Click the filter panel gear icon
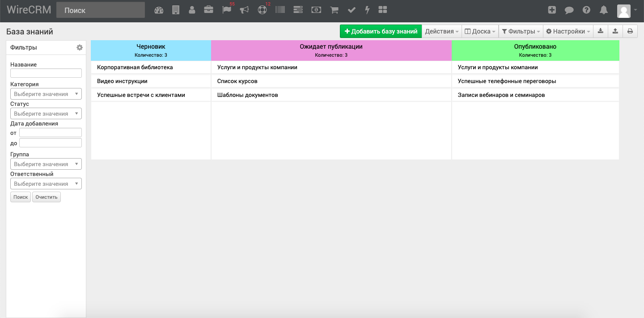Viewport: 644px width, 318px height. [80, 47]
